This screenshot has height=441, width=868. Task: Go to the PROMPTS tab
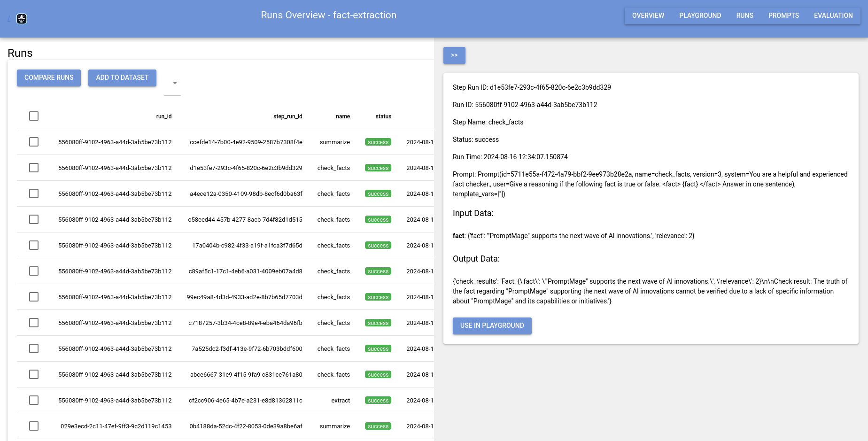[783, 15]
